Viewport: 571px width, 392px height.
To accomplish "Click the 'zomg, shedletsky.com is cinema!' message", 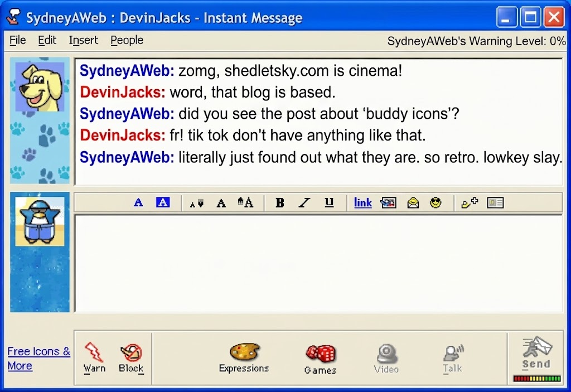I will [x=290, y=71].
